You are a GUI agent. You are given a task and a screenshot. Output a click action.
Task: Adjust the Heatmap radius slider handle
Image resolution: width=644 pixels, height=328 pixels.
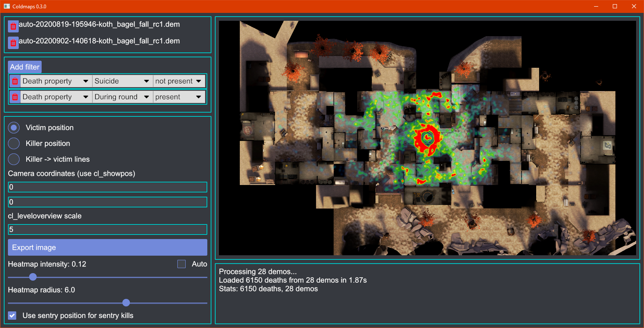click(126, 303)
